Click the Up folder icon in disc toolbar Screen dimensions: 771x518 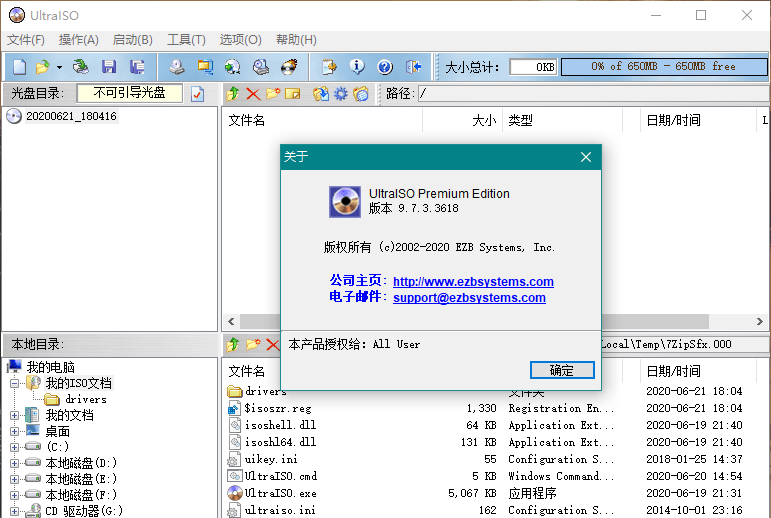(233, 93)
